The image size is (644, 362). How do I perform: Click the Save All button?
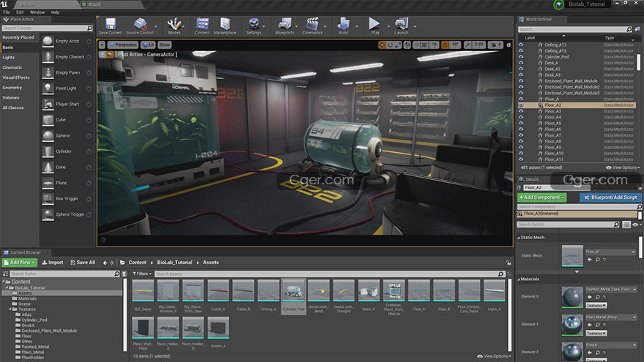83,263
